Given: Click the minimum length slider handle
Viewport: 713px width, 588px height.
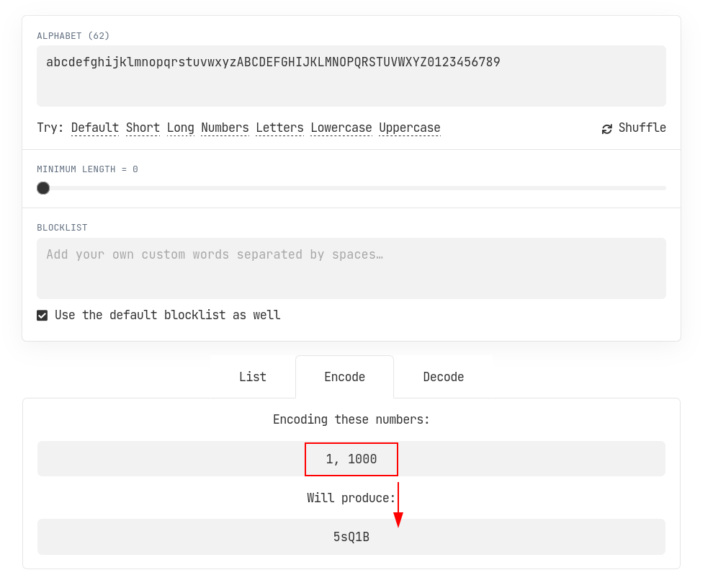Looking at the screenshot, I should pyautogui.click(x=43, y=188).
